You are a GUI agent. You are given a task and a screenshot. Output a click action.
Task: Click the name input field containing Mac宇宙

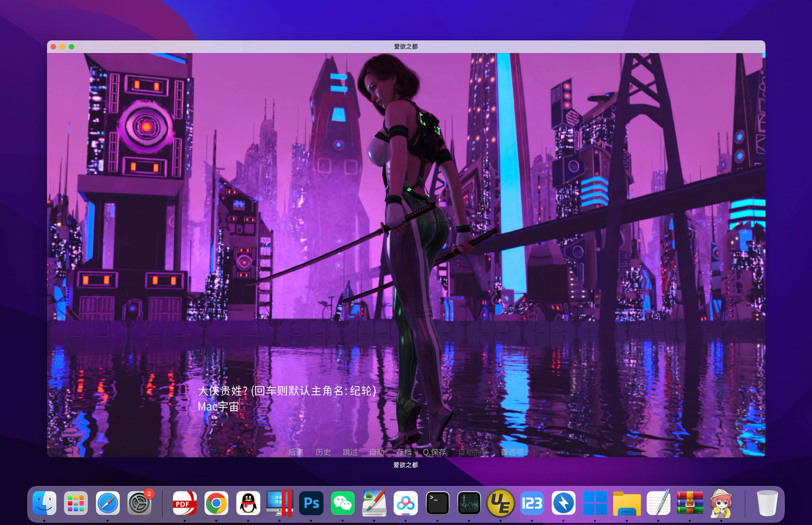point(219,406)
